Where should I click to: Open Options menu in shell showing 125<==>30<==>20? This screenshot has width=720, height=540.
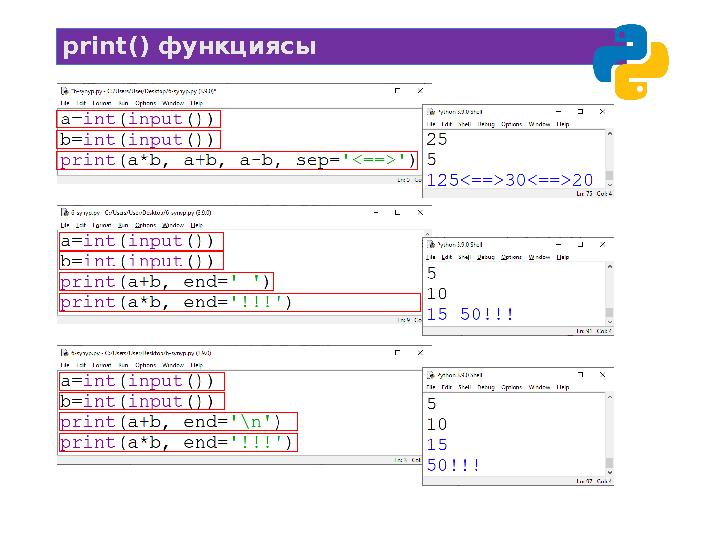512,124
